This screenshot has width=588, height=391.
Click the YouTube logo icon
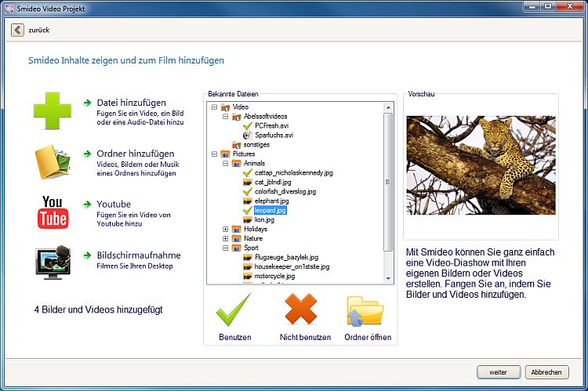53,212
